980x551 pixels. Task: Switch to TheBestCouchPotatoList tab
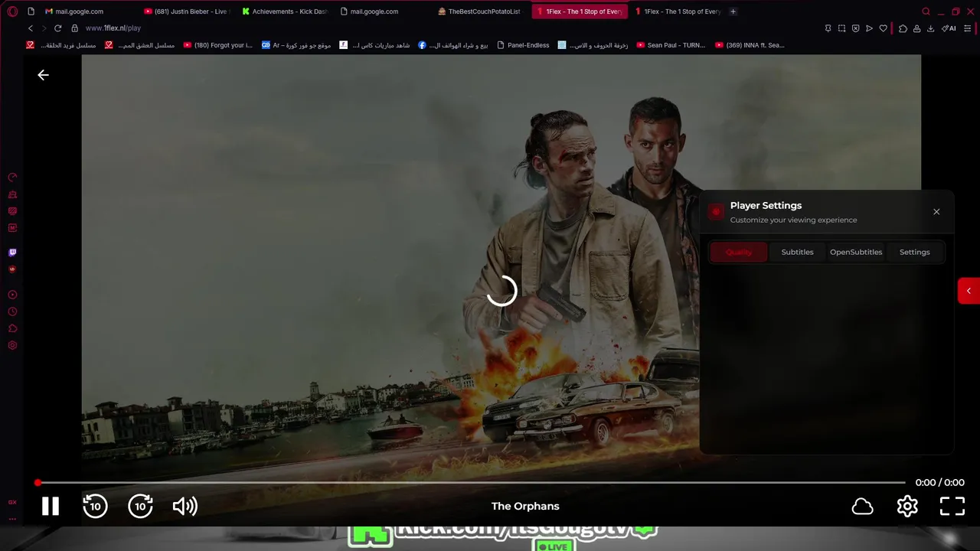pos(482,11)
